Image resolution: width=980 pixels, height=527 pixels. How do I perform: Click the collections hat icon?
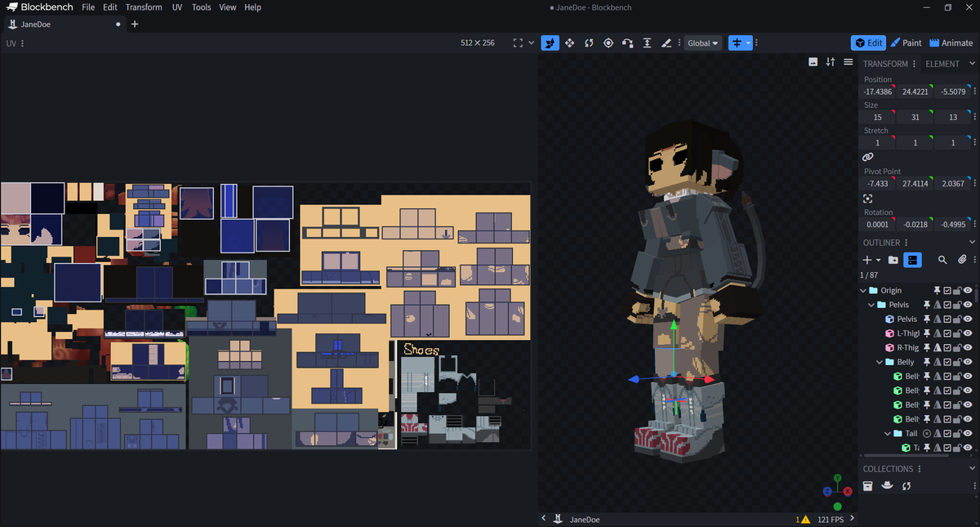[887, 486]
